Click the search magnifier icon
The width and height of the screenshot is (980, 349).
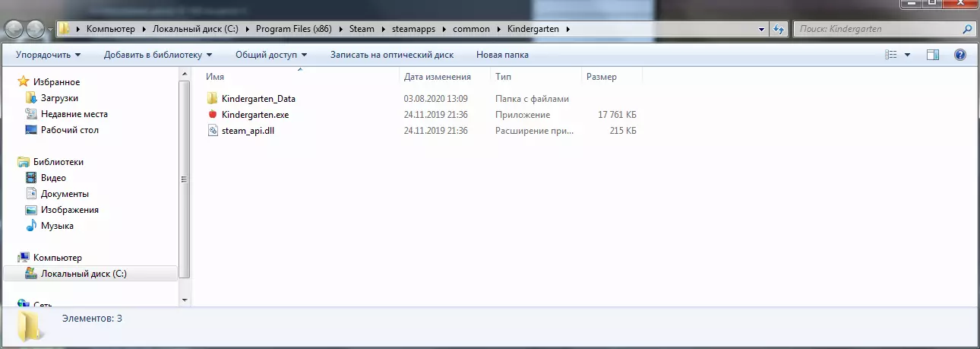tap(967, 29)
